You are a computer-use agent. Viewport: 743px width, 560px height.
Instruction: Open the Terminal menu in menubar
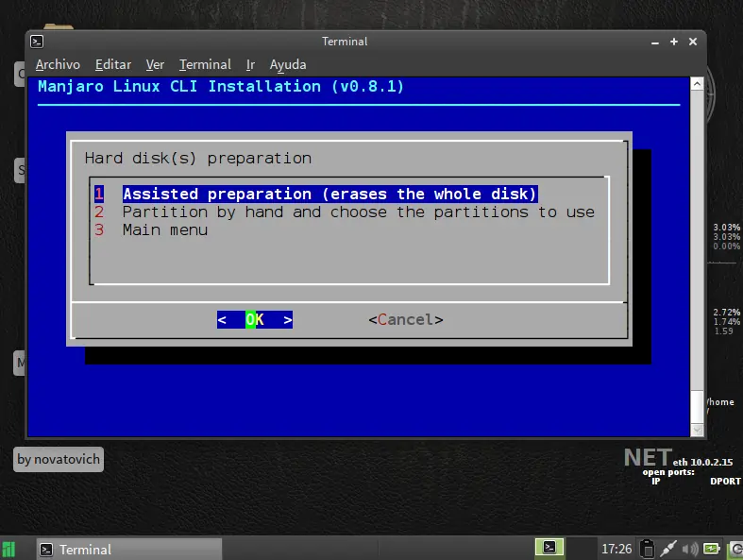205,64
